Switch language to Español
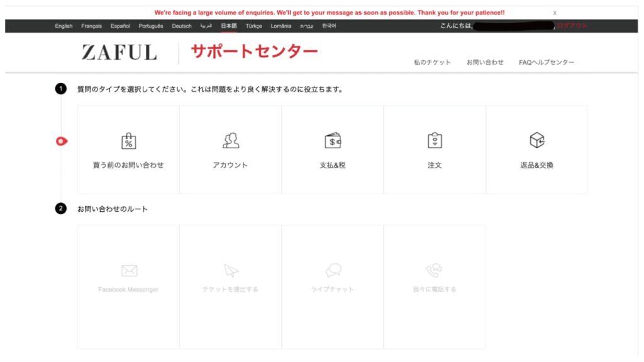The height and width of the screenshot is (362, 644). pos(120,26)
